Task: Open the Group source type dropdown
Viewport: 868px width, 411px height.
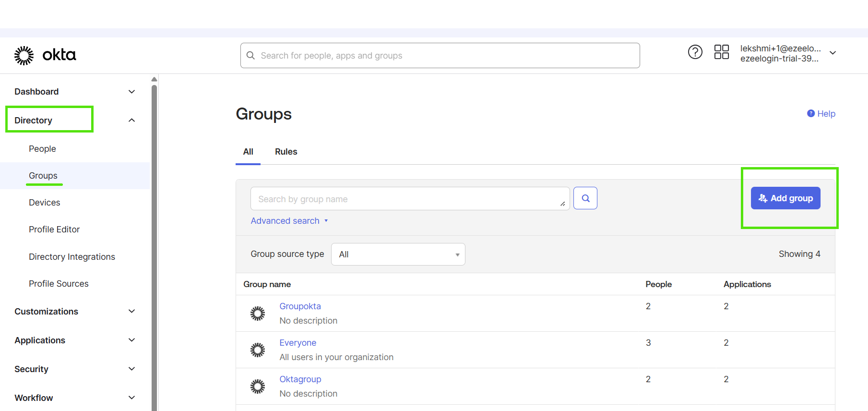Action: (x=398, y=254)
